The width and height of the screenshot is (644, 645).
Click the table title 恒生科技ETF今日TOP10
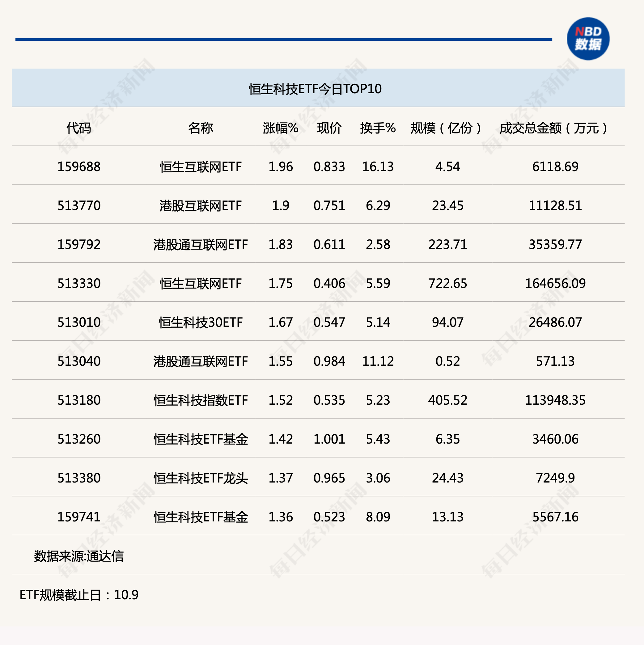point(316,88)
